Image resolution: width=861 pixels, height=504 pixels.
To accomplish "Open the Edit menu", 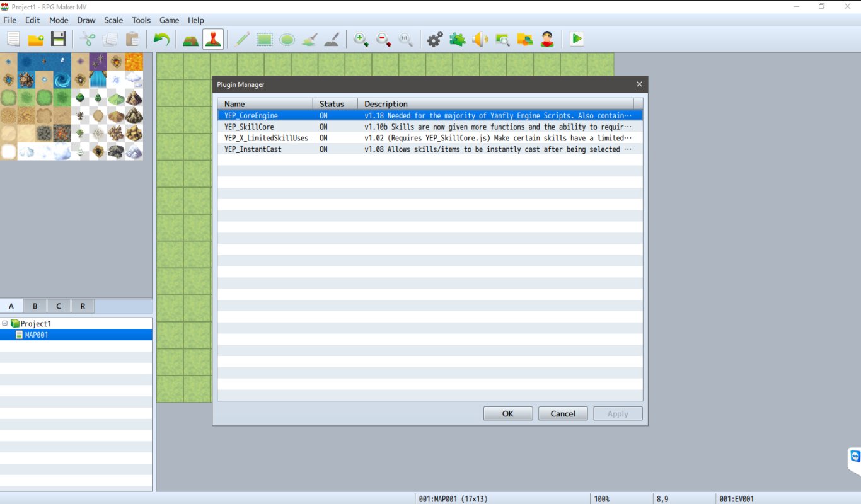I will click(32, 20).
